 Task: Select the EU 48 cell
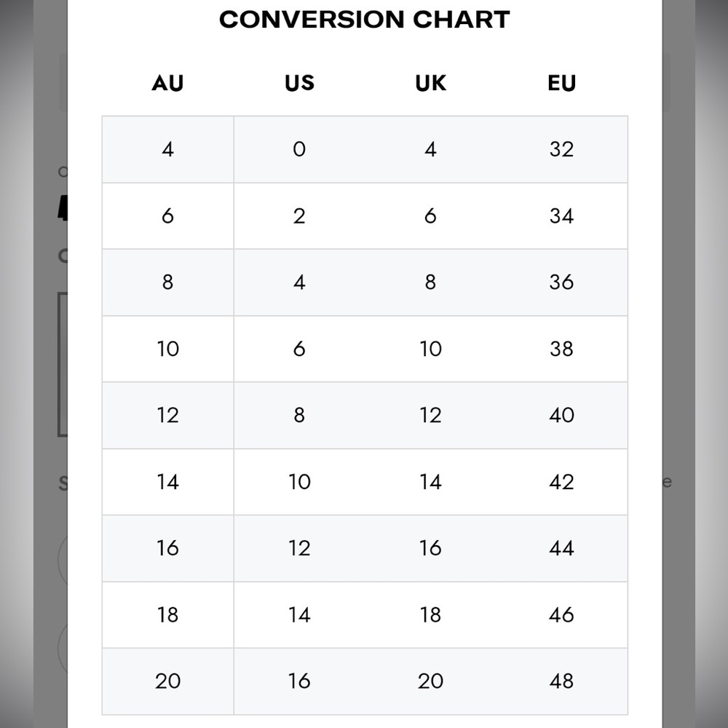(562, 681)
